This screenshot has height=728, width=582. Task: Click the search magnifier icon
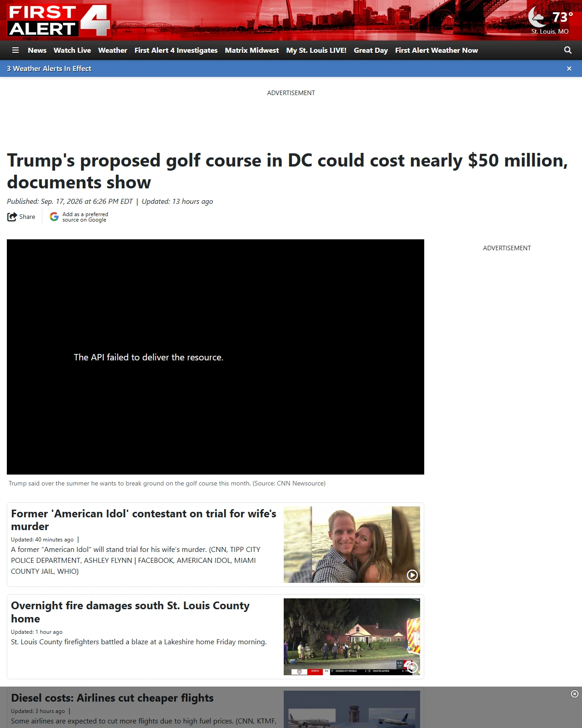pos(568,51)
